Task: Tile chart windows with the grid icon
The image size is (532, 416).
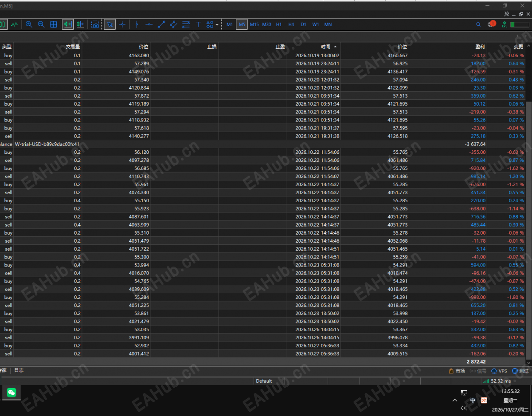Action: click(x=54, y=24)
